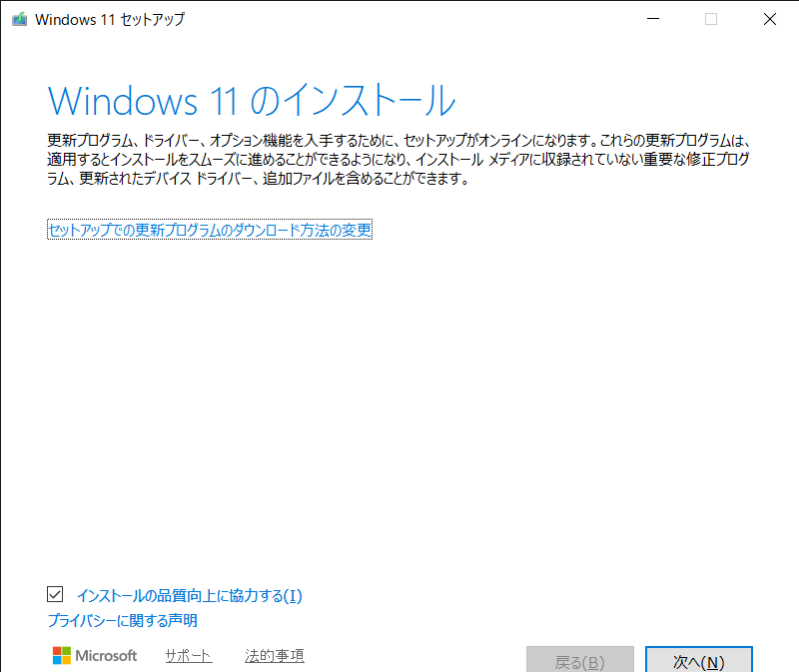Open the サポート link
799x672 pixels.
[x=189, y=656]
